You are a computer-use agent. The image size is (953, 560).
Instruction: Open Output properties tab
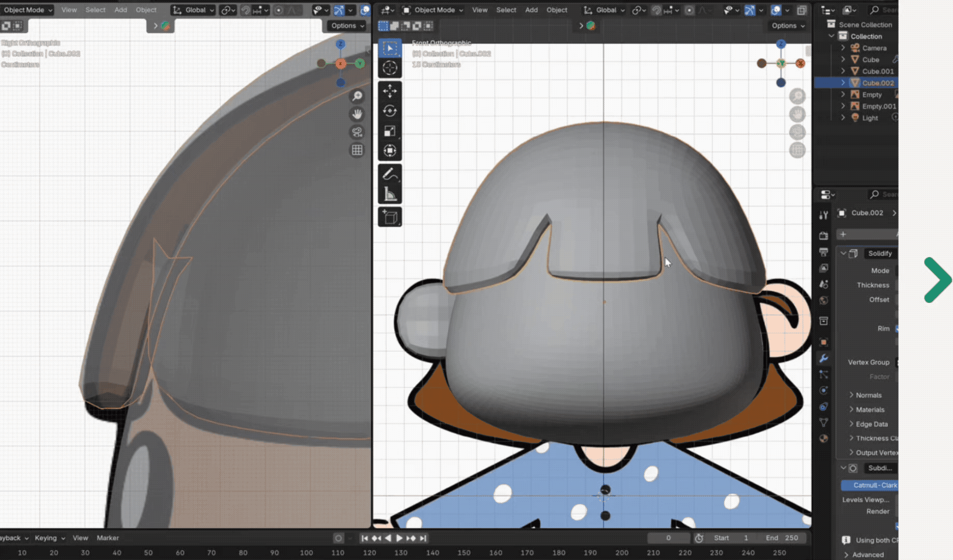tap(823, 252)
